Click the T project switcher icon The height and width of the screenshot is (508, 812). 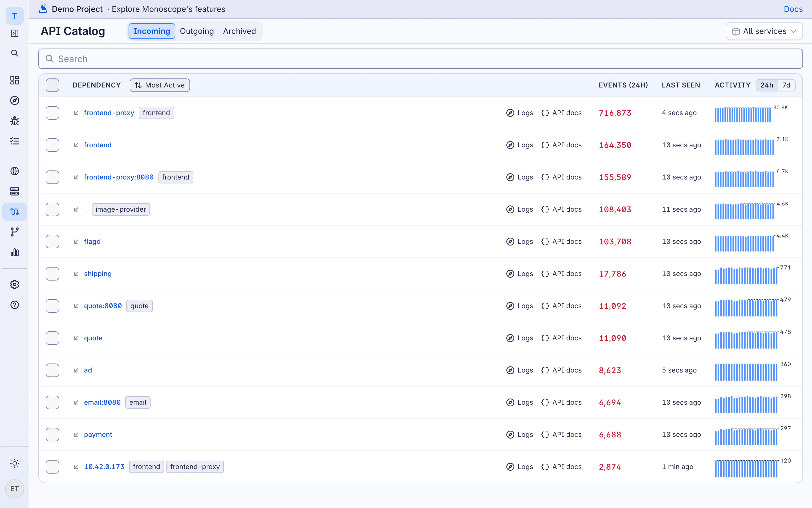coord(14,16)
